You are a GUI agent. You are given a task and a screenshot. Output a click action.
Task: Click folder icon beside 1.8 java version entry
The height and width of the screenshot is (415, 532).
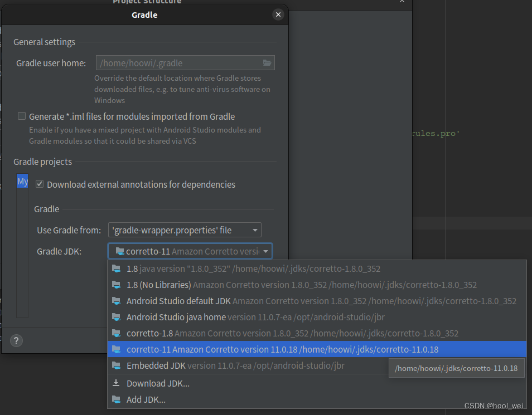click(x=117, y=269)
